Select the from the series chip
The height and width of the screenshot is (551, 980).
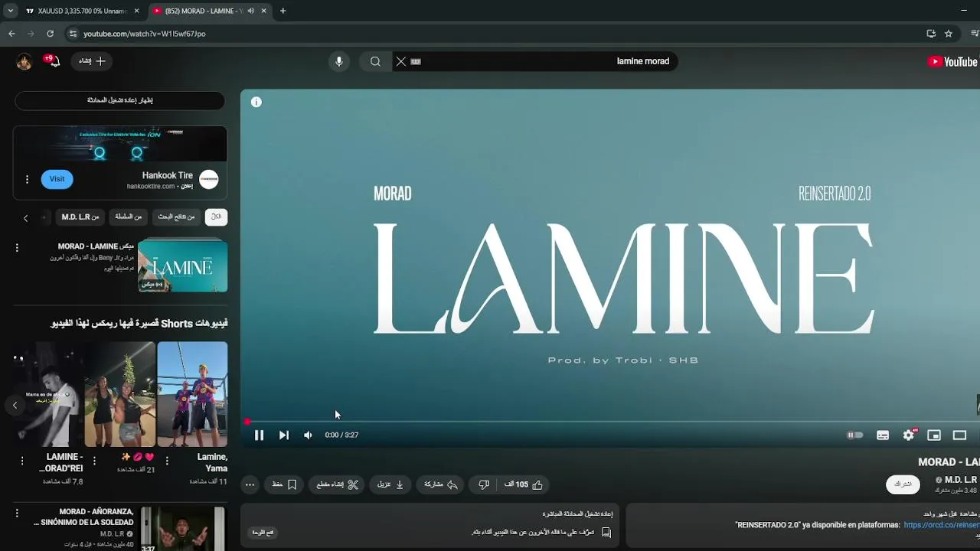[x=128, y=217]
